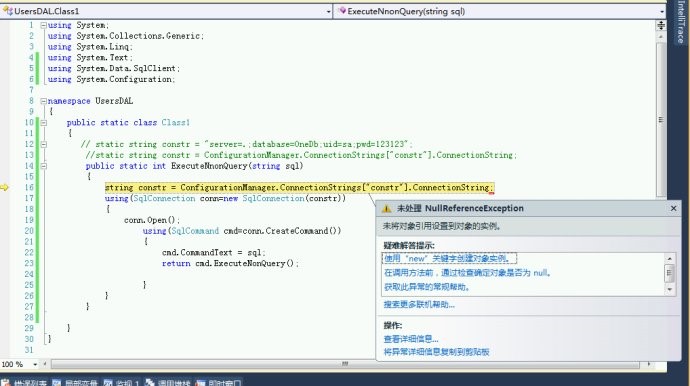The width and height of the screenshot is (690, 386).
Task: Click 搜索更多联机帮助... link
Action: click(x=419, y=305)
